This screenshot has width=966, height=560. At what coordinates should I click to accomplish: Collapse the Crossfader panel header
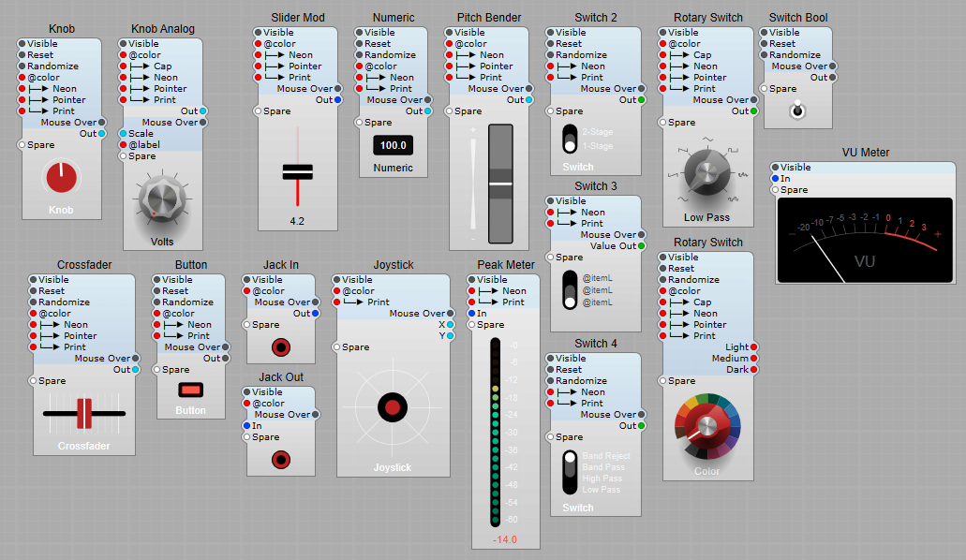coord(83,265)
